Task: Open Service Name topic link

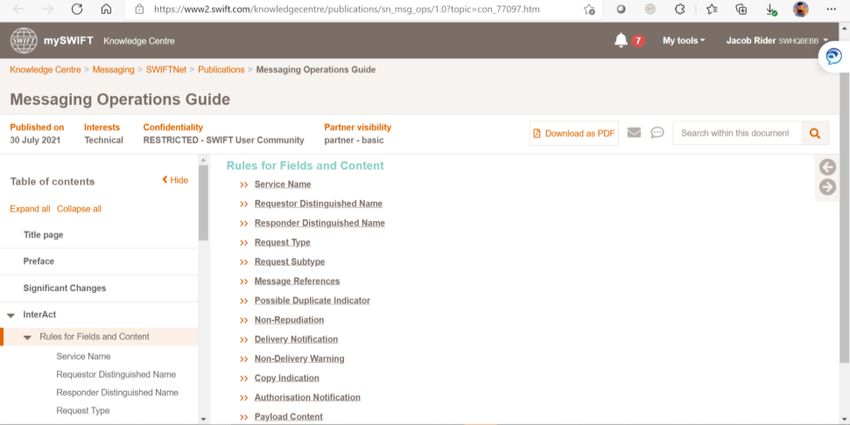Action: 283,184
